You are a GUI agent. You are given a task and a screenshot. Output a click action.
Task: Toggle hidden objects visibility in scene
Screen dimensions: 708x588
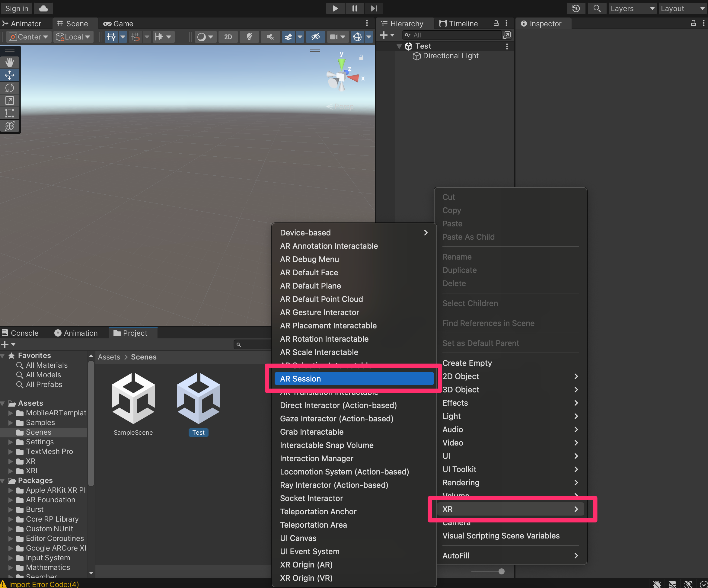315,37
